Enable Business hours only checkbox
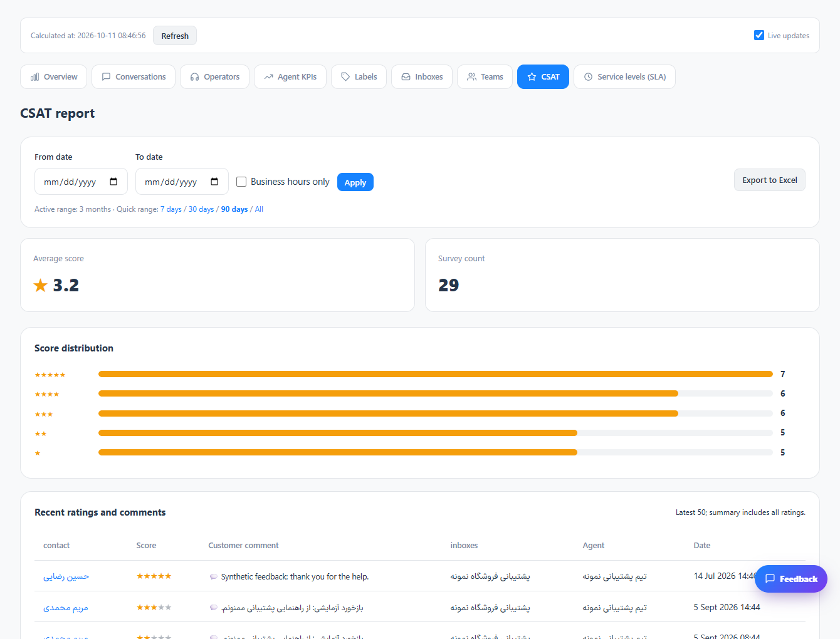840x639 pixels. pos(241,182)
